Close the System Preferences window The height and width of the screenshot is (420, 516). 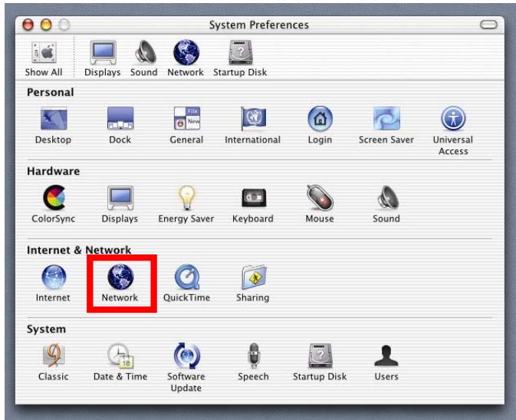coord(28,25)
